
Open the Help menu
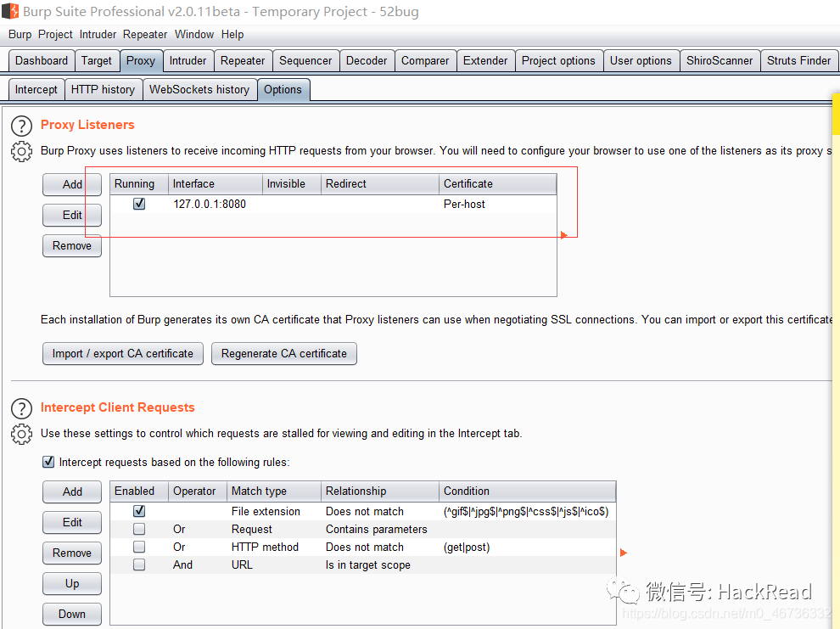pos(232,34)
